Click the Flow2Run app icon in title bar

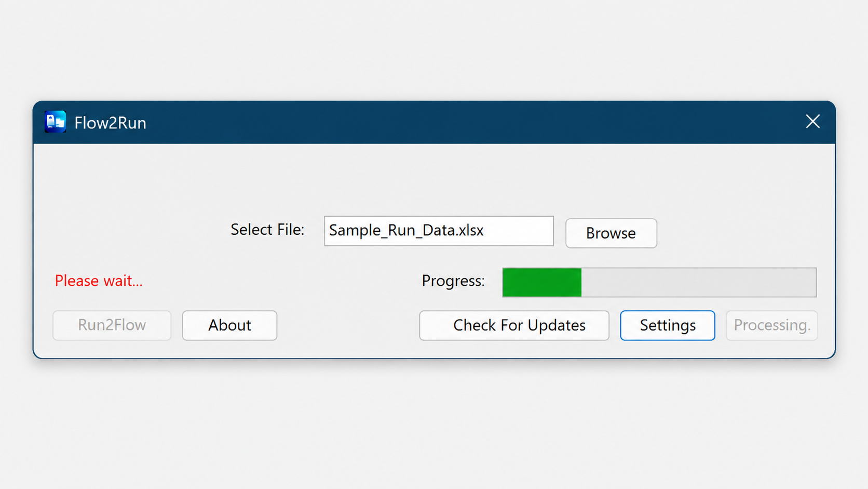point(55,122)
